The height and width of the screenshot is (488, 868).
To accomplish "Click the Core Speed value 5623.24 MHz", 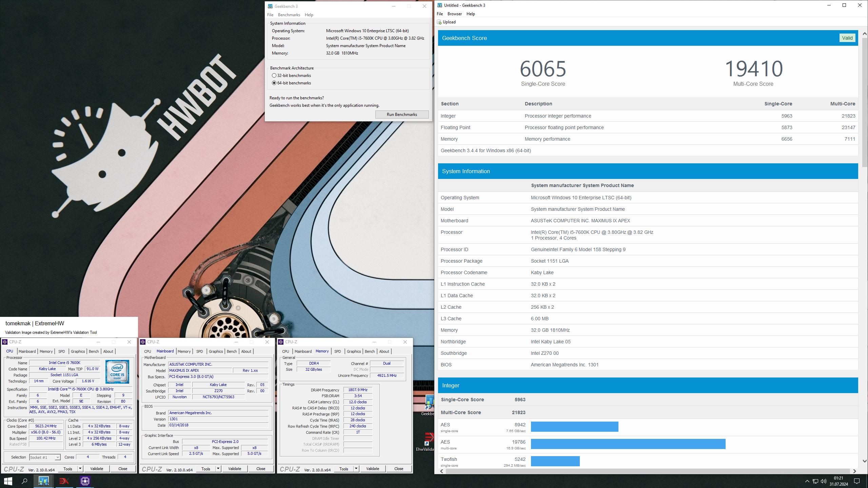I will [x=46, y=426].
